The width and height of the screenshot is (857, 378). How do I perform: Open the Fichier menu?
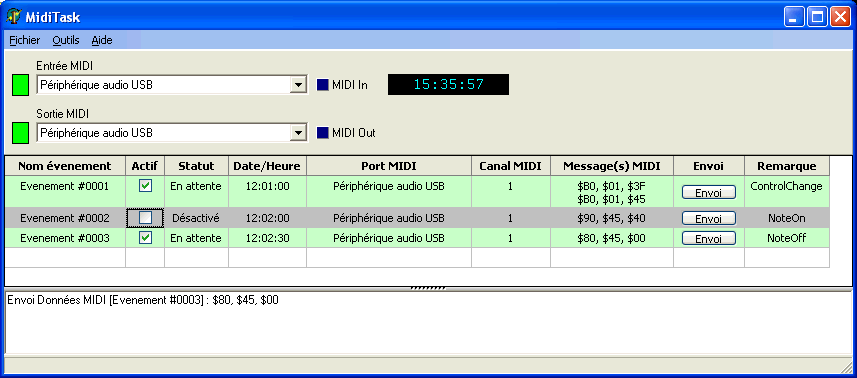[x=25, y=40]
